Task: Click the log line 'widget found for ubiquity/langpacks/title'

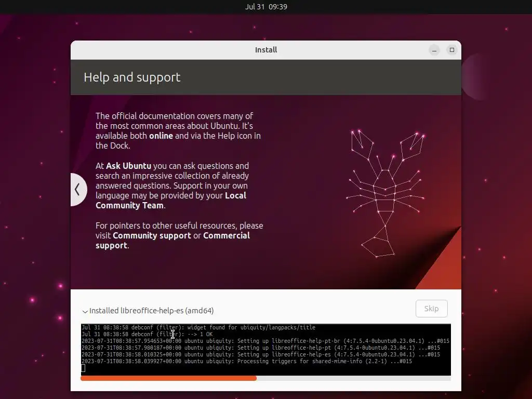Action: (x=198, y=327)
